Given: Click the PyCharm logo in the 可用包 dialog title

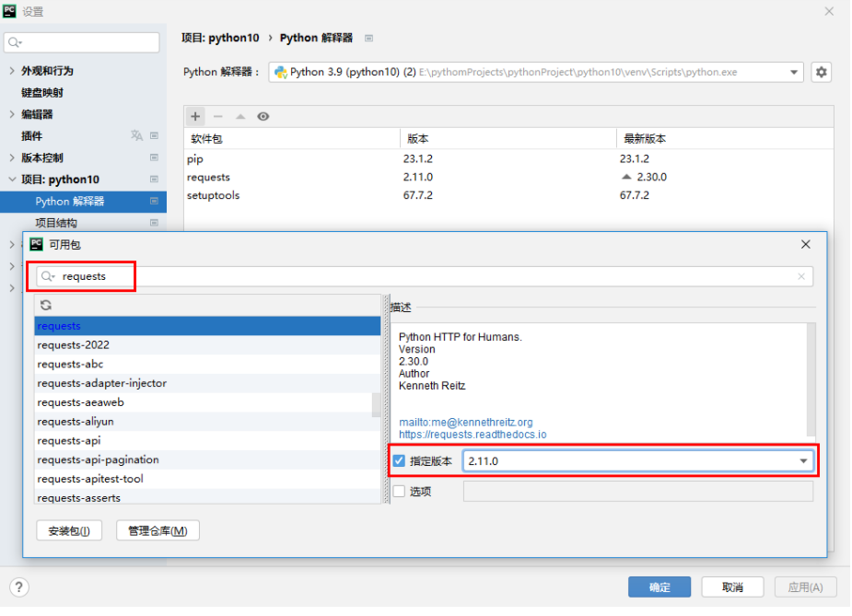Looking at the screenshot, I should coord(37,244).
